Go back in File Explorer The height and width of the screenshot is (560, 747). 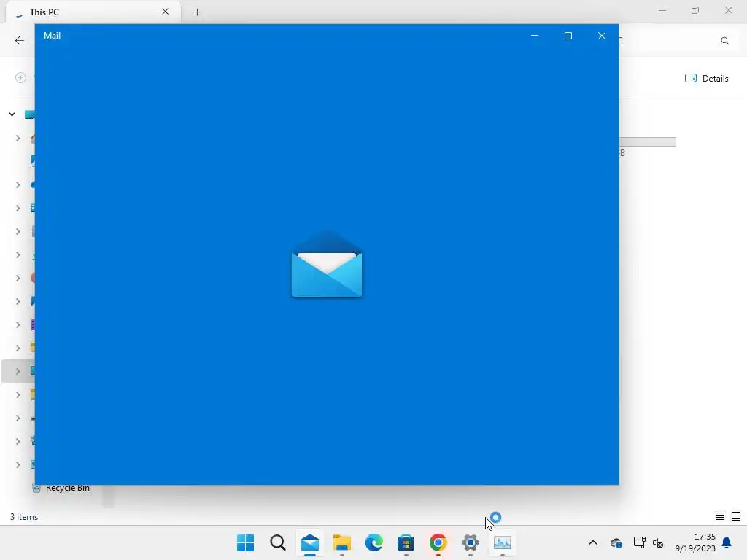point(20,41)
